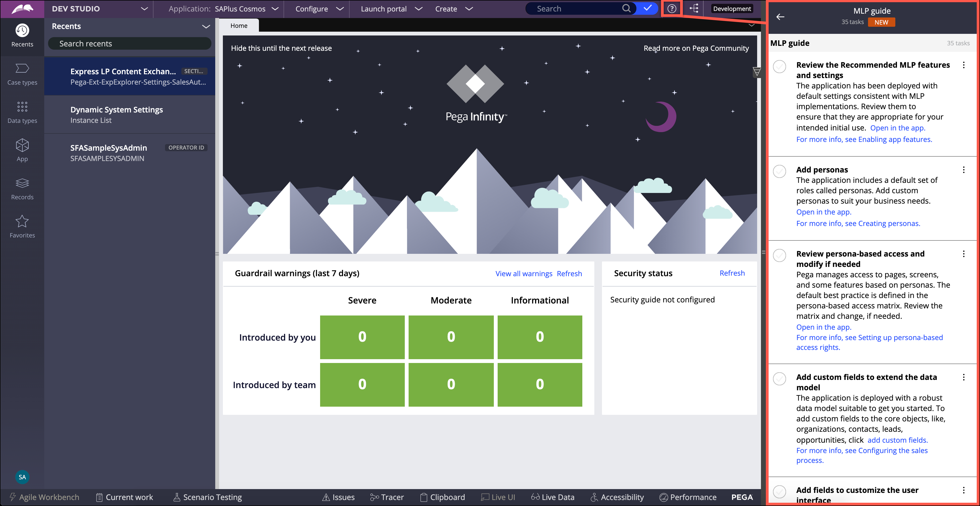This screenshot has height=506, width=980.
Task: Open options menu for customize user interface task
Action: 964,490
